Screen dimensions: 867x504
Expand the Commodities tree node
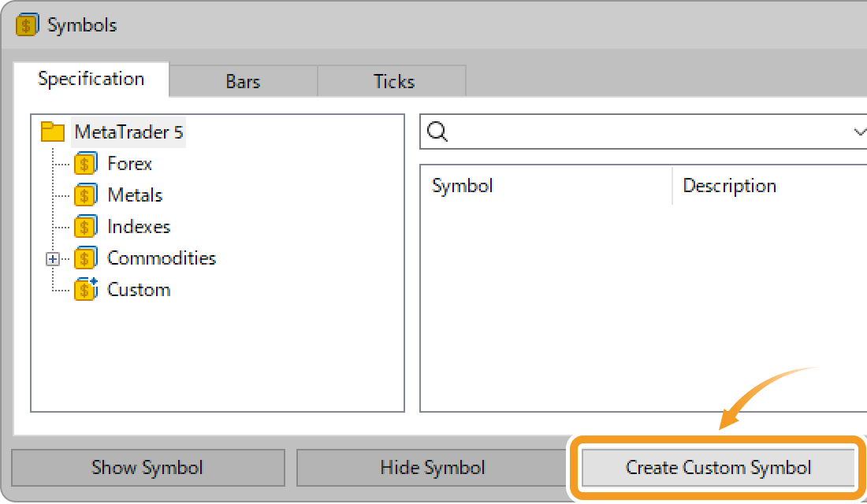click(x=53, y=258)
